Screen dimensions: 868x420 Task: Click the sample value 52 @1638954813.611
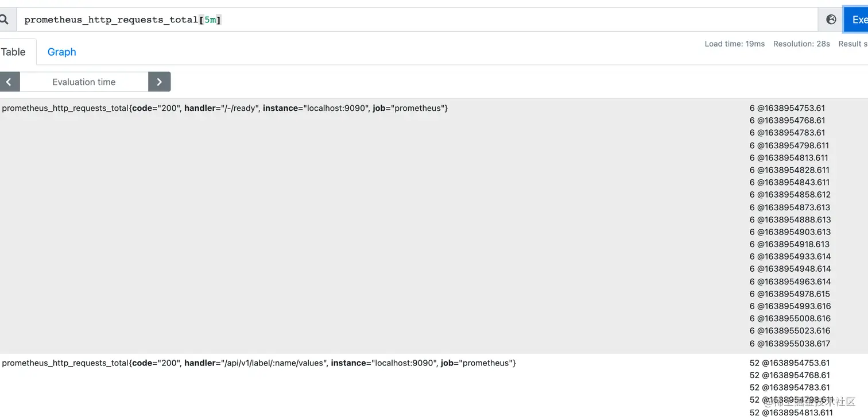click(791, 413)
